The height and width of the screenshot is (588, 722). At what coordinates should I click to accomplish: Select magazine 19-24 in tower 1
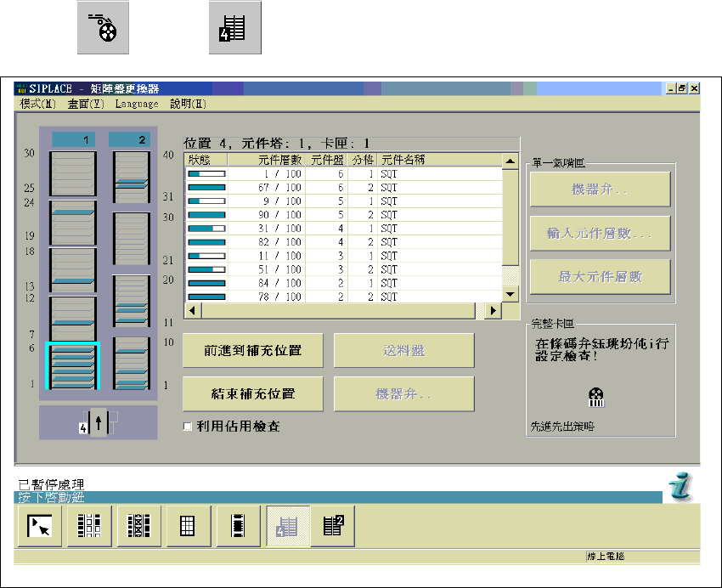tap(73, 223)
